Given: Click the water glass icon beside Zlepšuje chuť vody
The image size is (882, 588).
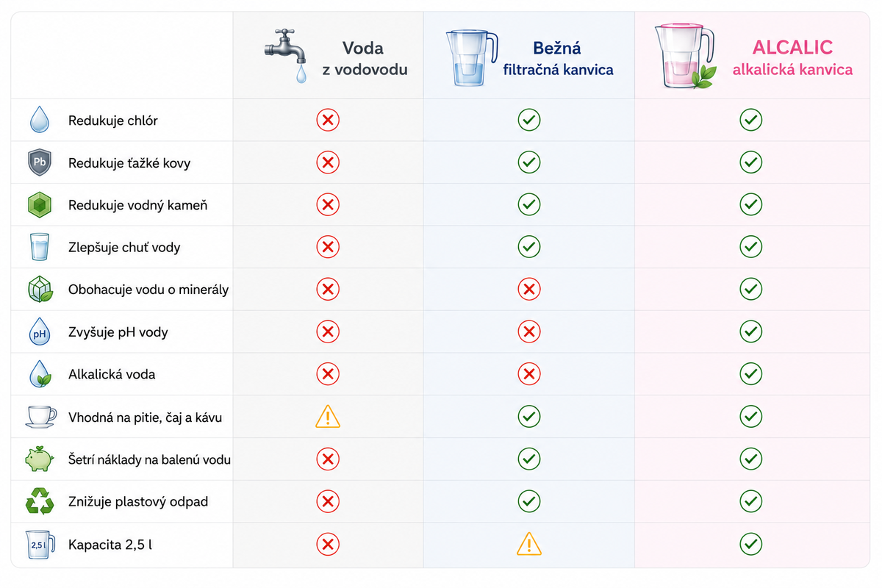Looking at the screenshot, I should [39, 247].
